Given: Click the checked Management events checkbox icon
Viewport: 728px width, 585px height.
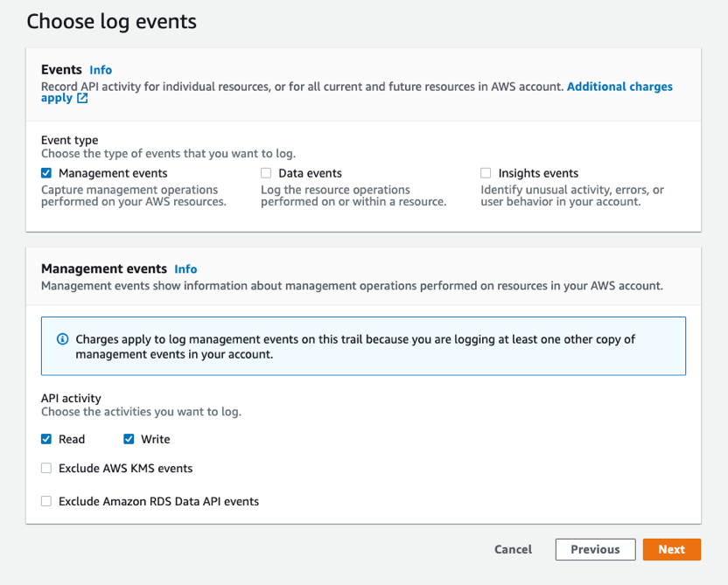Looking at the screenshot, I should tap(45, 172).
